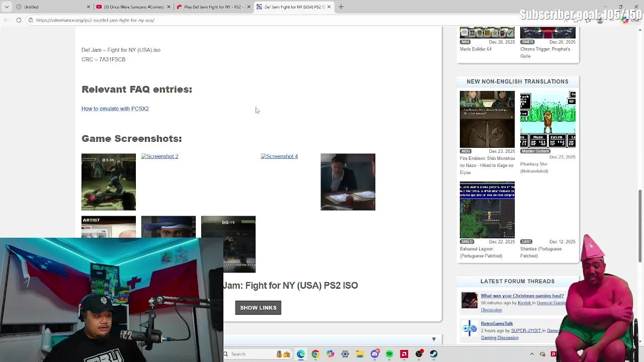Click the SNES badge under Bahamut Lagoon
The height and width of the screenshot is (362, 644).
(467, 242)
